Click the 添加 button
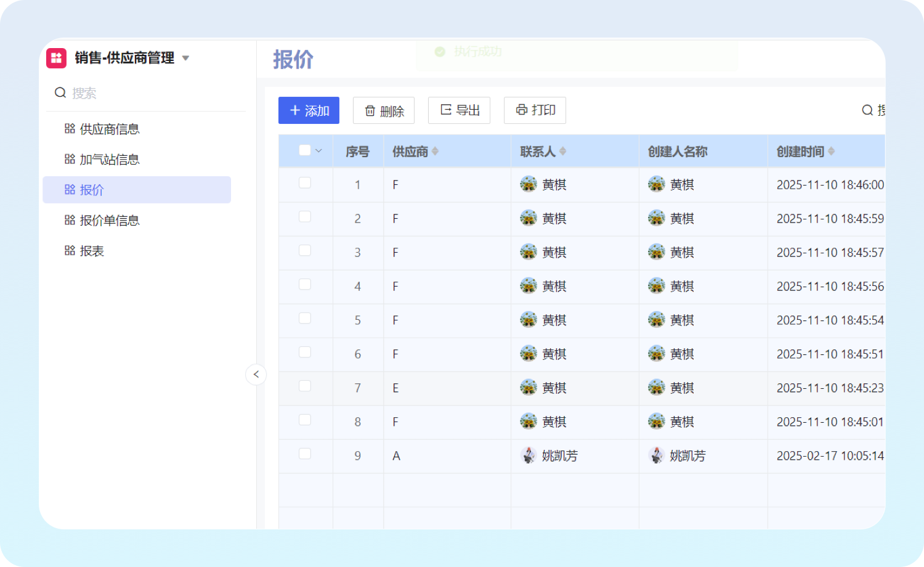 click(x=309, y=110)
